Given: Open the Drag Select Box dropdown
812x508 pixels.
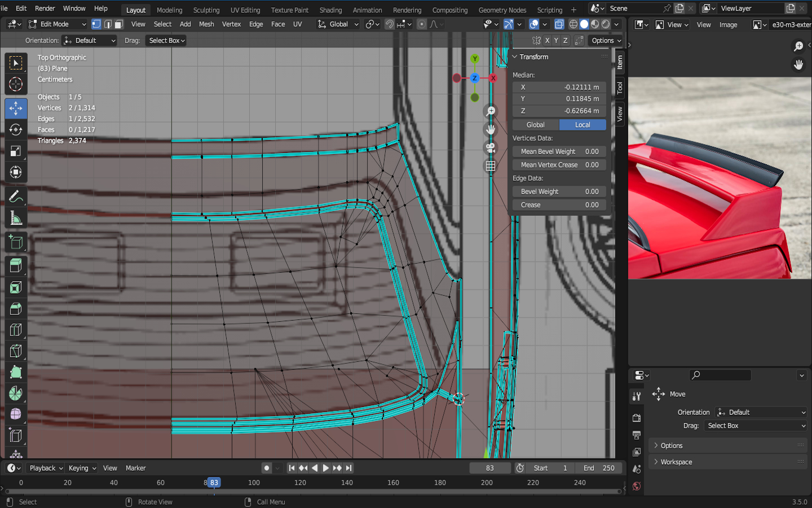Looking at the screenshot, I should (166, 41).
